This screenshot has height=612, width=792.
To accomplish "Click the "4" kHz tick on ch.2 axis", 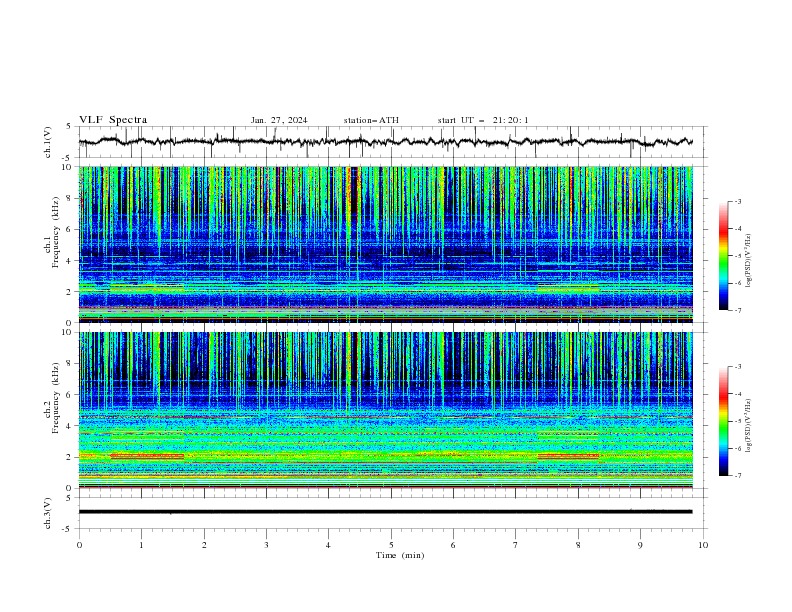I will pyautogui.click(x=70, y=426).
